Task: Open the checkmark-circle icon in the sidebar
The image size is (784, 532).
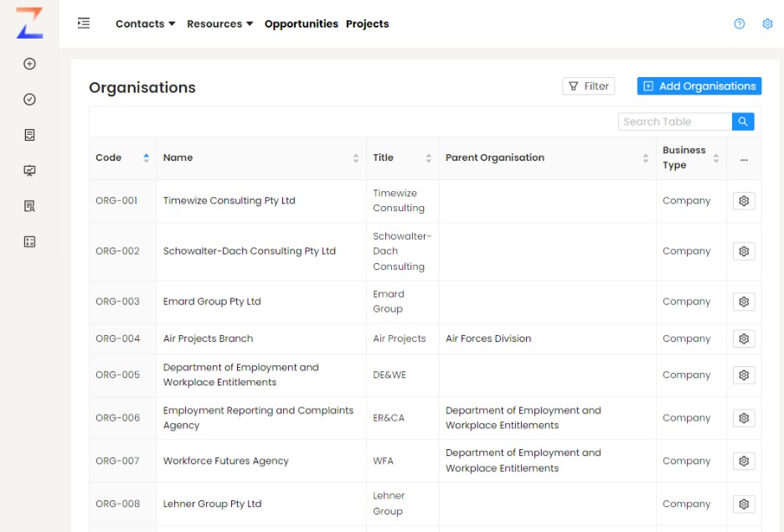Action: pos(29,100)
